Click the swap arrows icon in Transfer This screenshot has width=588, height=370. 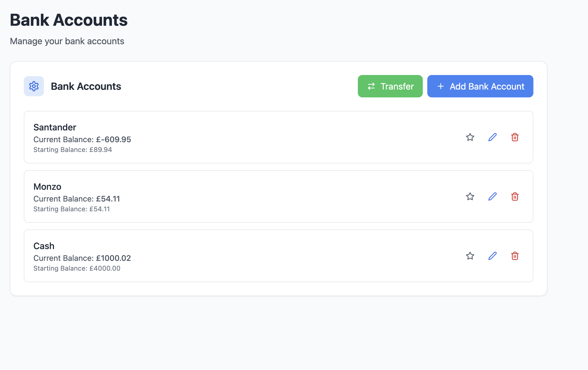pyautogui.click(x=371, y=86)
